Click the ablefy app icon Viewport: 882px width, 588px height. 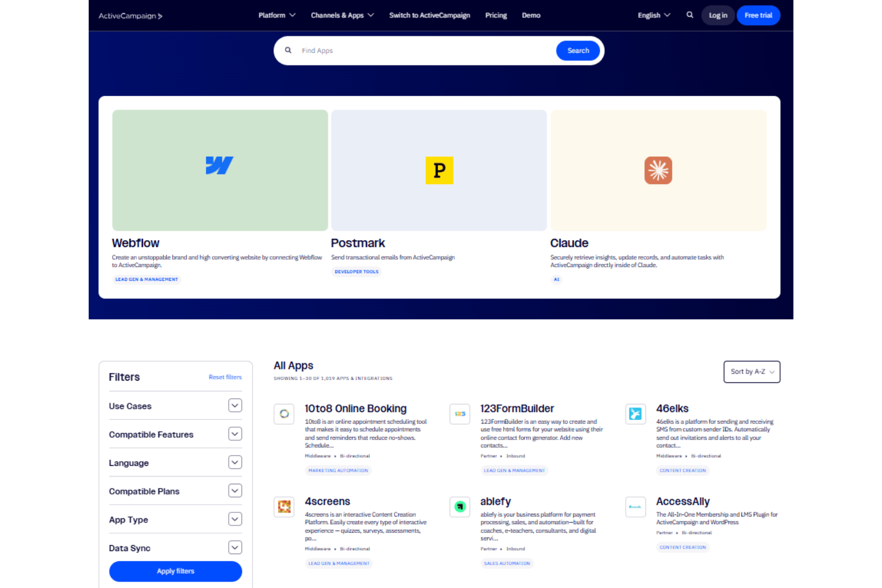click(460, 507)
